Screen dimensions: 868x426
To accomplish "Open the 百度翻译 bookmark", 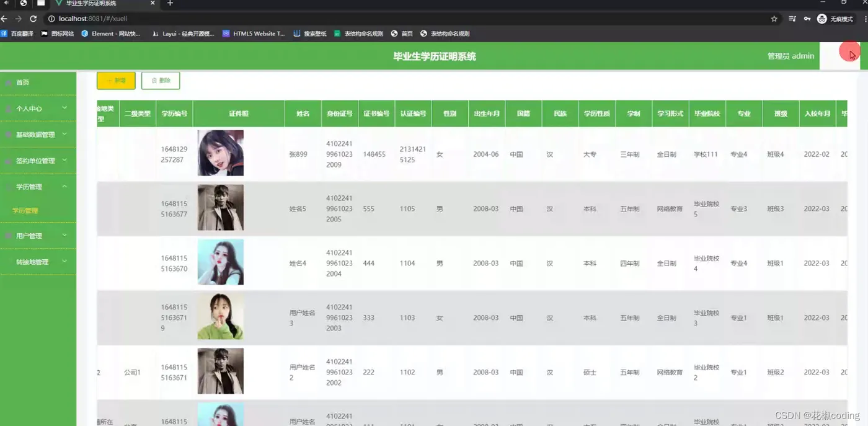I will [17, 33].
